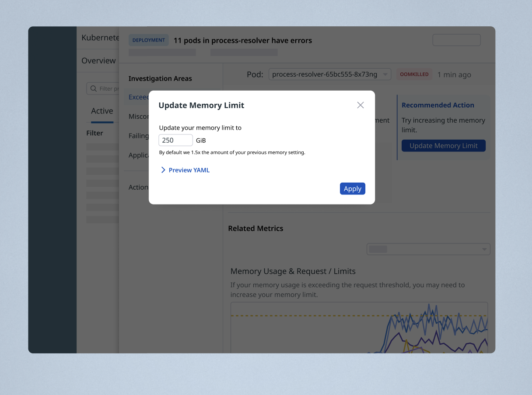Apply the new memory limit

click(352, 188)
